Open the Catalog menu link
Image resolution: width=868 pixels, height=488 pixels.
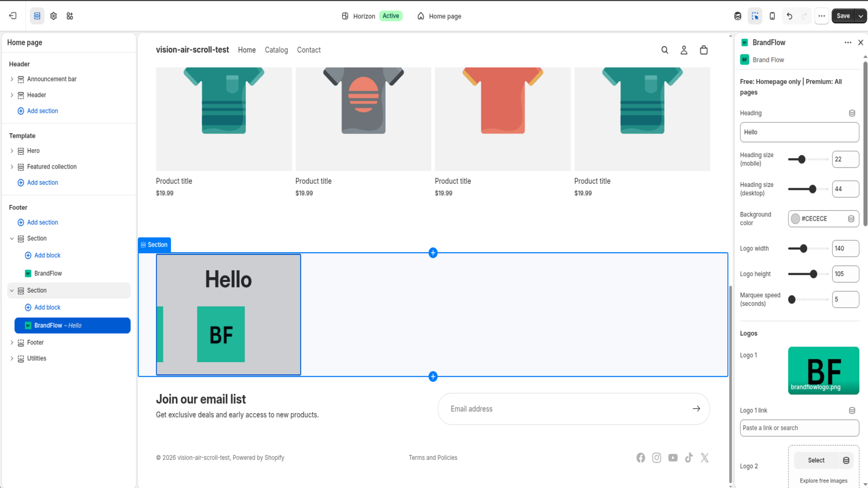276,50
